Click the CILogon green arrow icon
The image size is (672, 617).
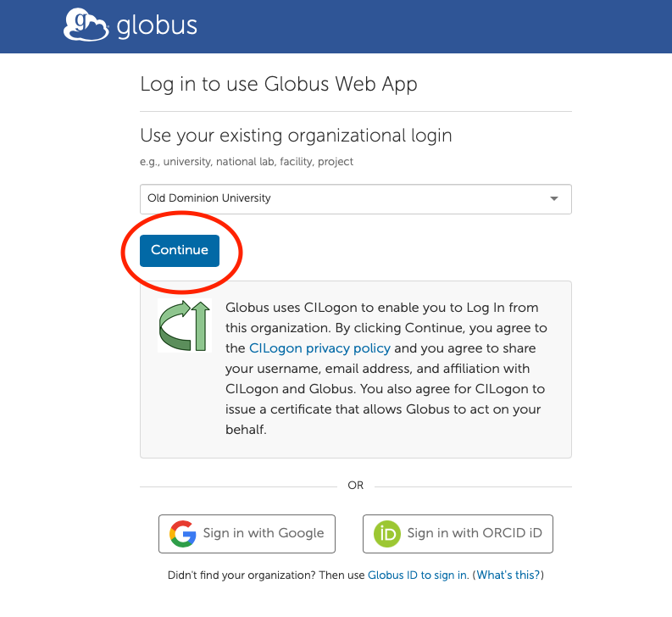click(184, 325)
